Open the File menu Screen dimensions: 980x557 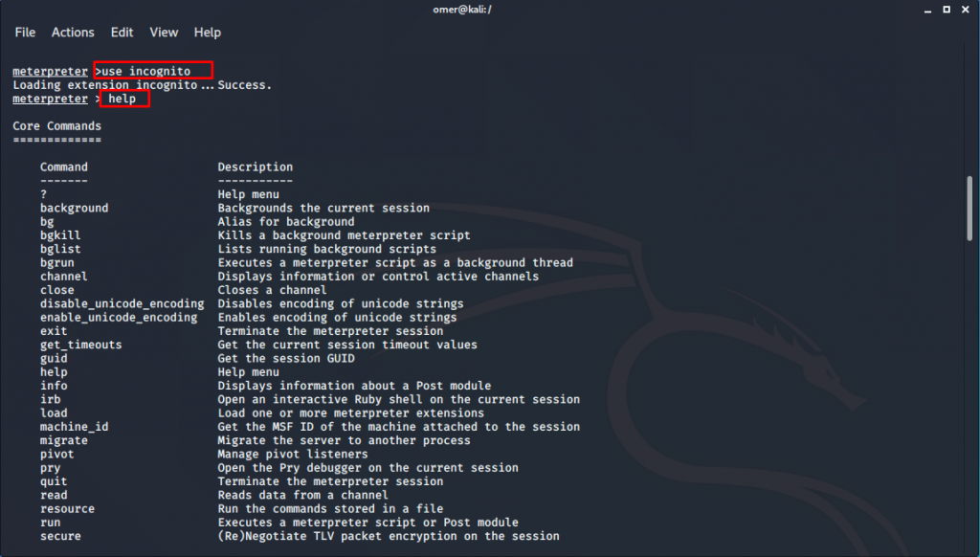click(x=24, y=32)
